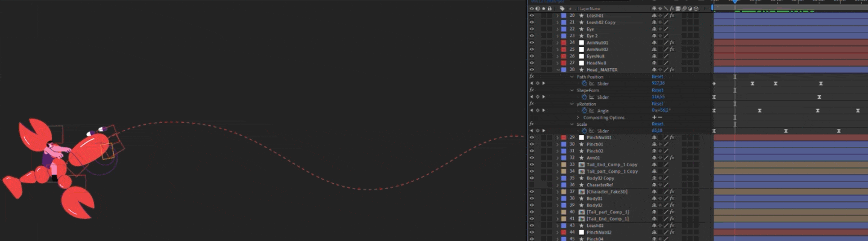
Task: Open graph icon for yRotation Angle
Action: point(591,110)
